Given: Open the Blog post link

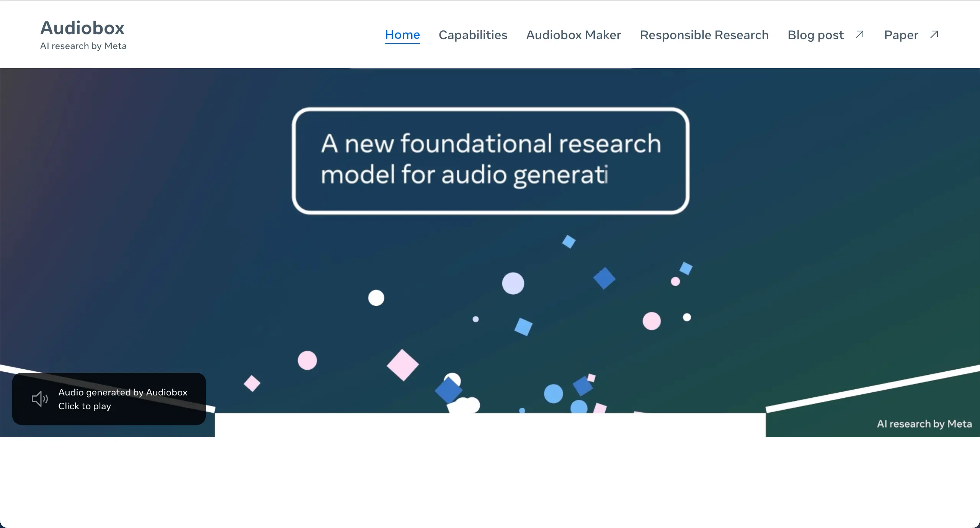Looking at the screenshot, I should coord(815,34).
